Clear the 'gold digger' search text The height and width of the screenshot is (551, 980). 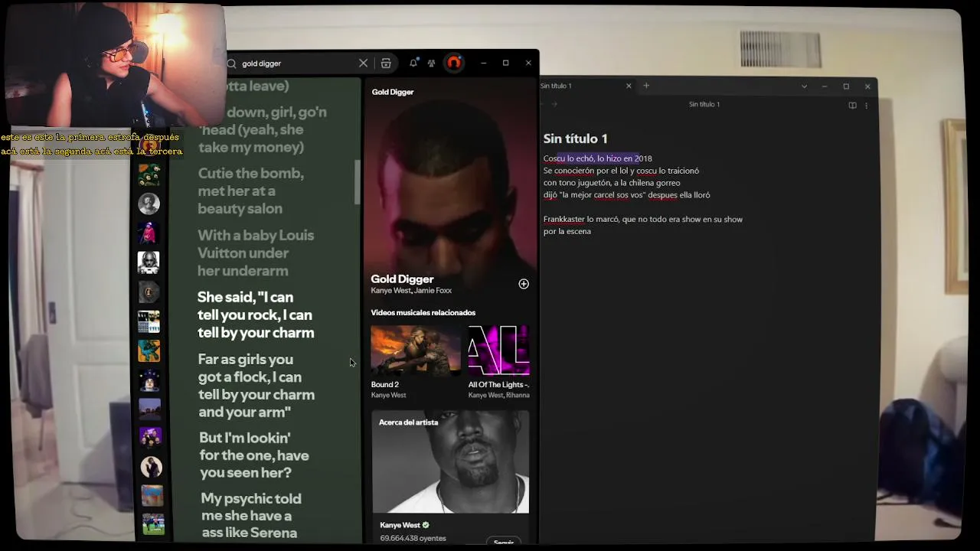pos(364,64)
